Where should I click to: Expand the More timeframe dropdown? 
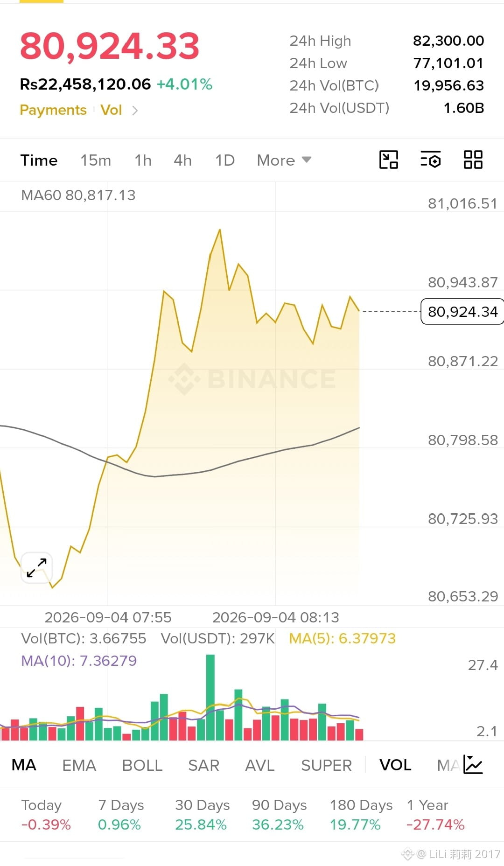[x=284, y=160]
